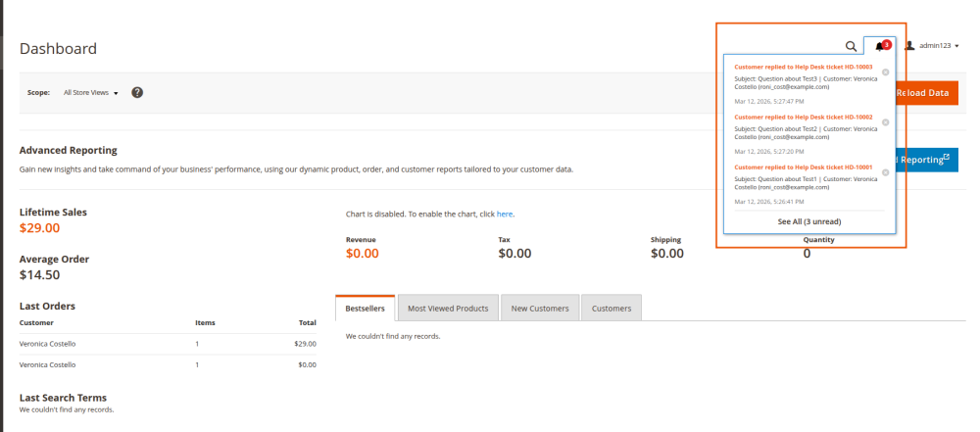Open Veronica Costello's $0.00 order
980x432 pixels.
coord(47,364)
